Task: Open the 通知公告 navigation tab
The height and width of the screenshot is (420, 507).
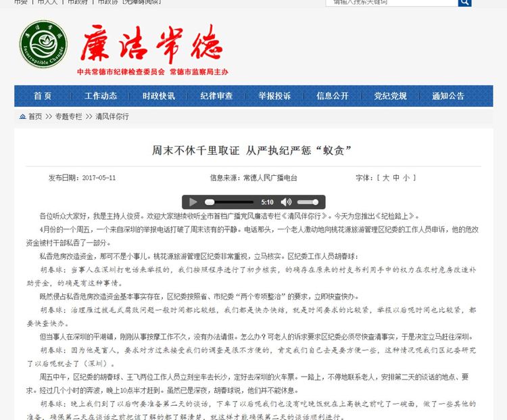Action: [x=448, y=96]
